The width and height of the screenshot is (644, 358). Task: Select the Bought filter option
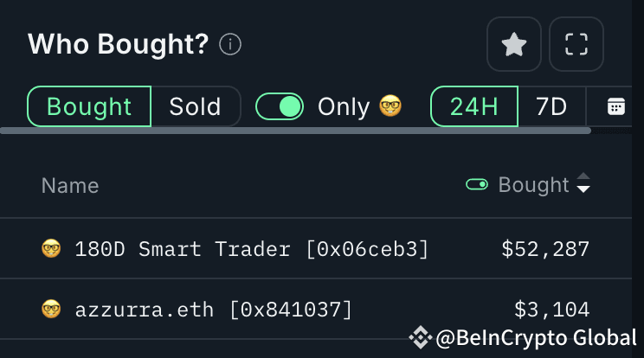pos(89,107)
